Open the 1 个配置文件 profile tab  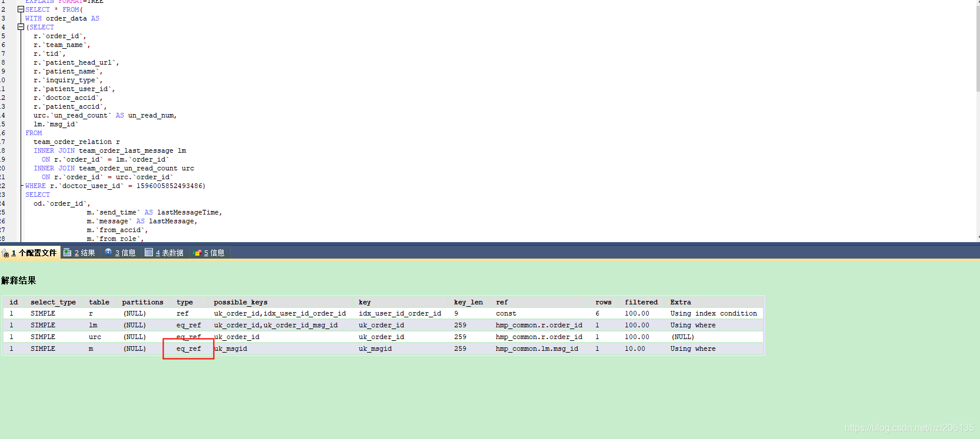[x=29, y=253]
